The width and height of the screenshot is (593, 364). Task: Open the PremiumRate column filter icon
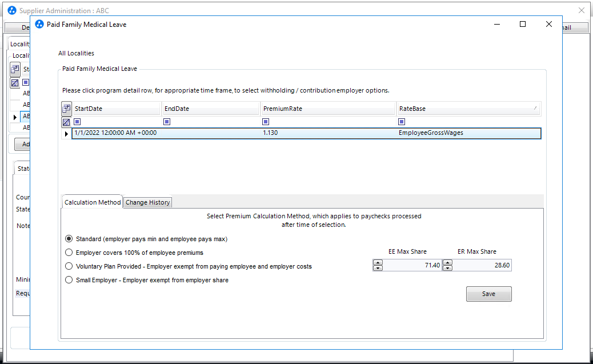coord(266,122)
